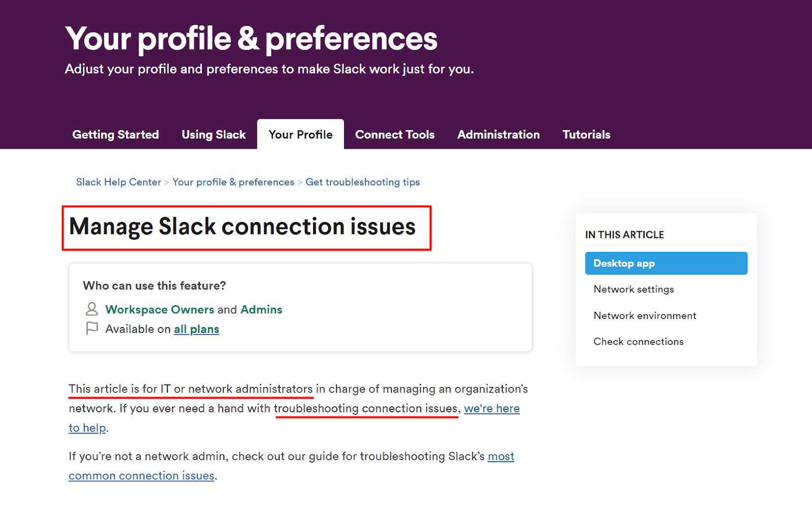
Task: Jump to the Desktop app section
Action: tap(666, 264)
